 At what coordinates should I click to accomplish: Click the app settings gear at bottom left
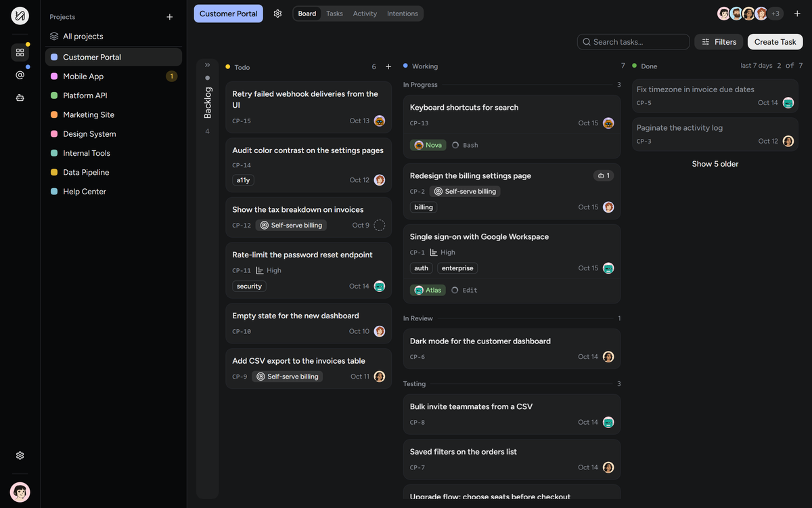pos(20,456)
